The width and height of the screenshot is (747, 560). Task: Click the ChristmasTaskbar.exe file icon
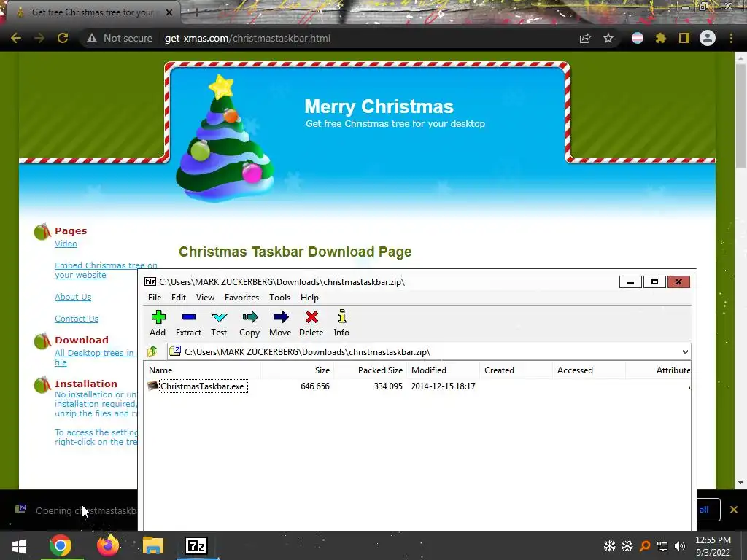click(x=153, y=386)
